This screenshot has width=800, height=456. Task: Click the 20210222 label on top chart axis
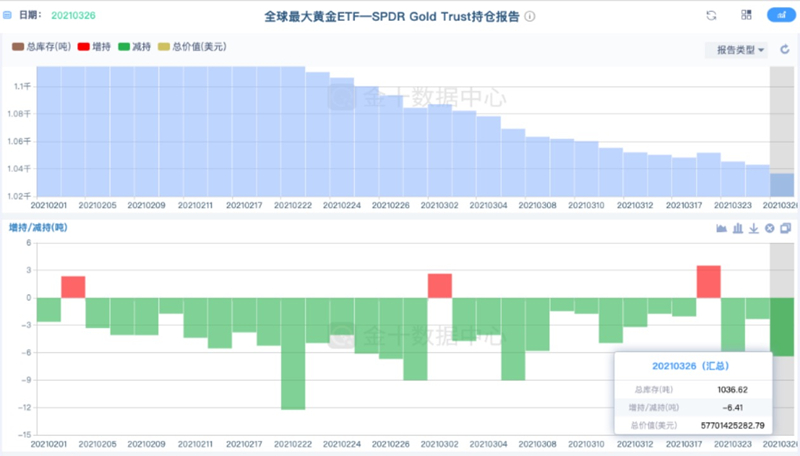tap(293, 205)
